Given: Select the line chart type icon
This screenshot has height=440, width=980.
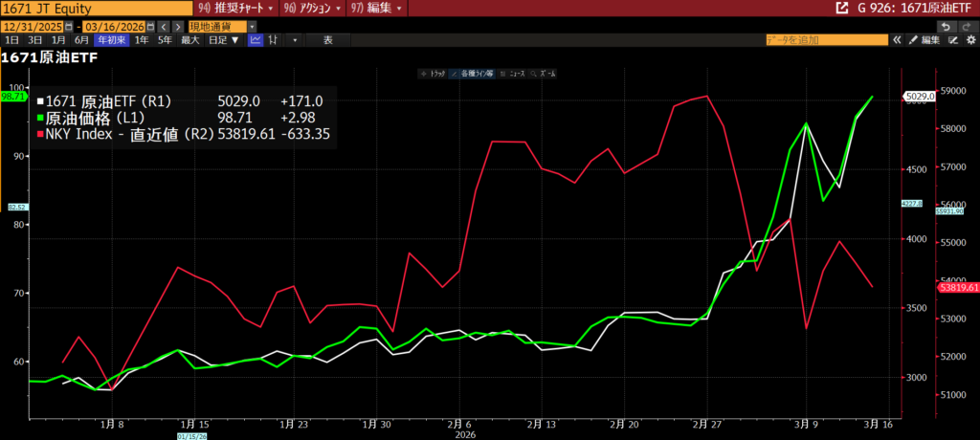Looking at the screenshot, I should (256, 40).
